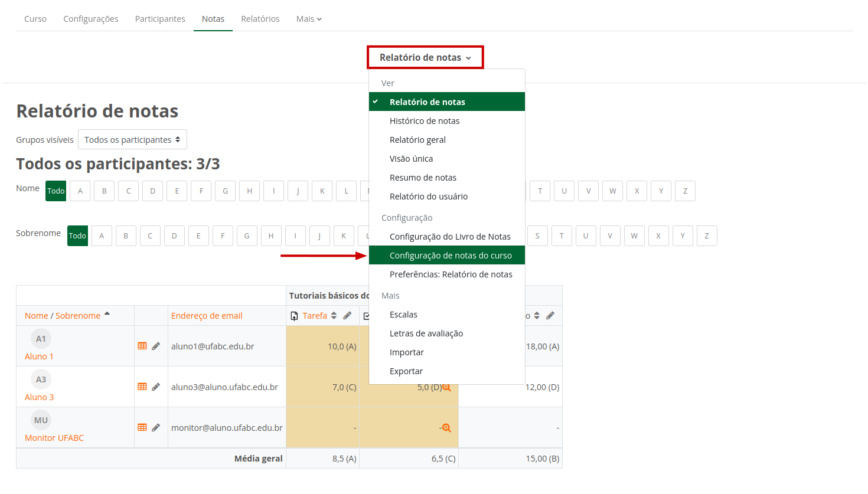Screen dimensions: 868x494
Task: Open the 'Grupos visíveis' participants dropdown
Action: [132, 140]
